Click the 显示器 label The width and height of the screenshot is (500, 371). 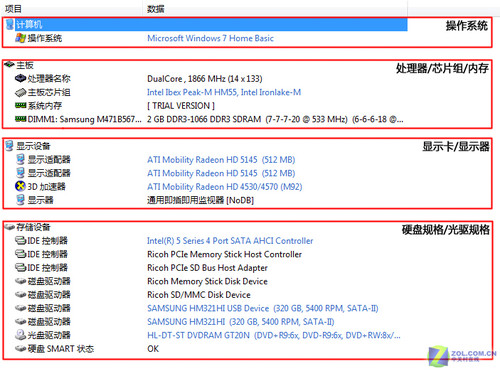[x=40, y=200]
